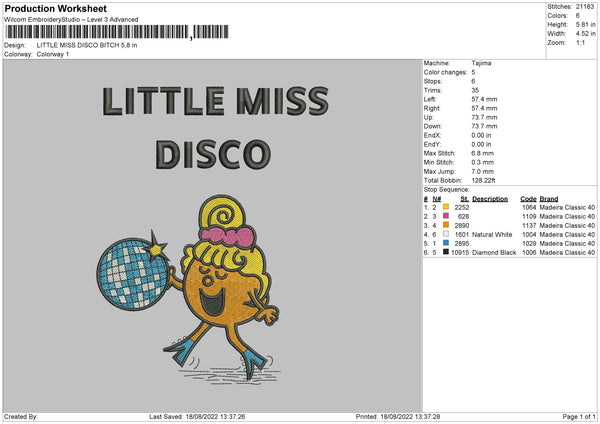The image size is (600, 424).
Task: Click thread code 1064
Action: click(x=529, y=207)
